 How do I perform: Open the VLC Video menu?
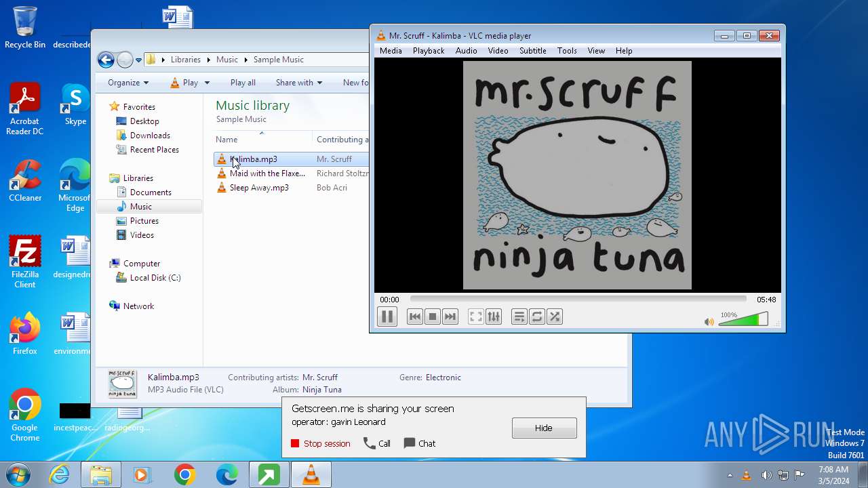tap(498, 51)
